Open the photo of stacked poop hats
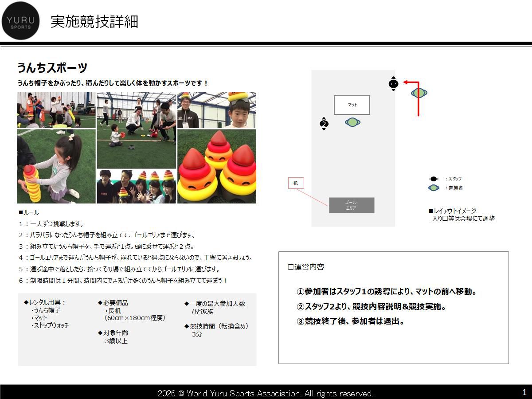The height and width of the screenshot is (399, 532). (217, 166)
